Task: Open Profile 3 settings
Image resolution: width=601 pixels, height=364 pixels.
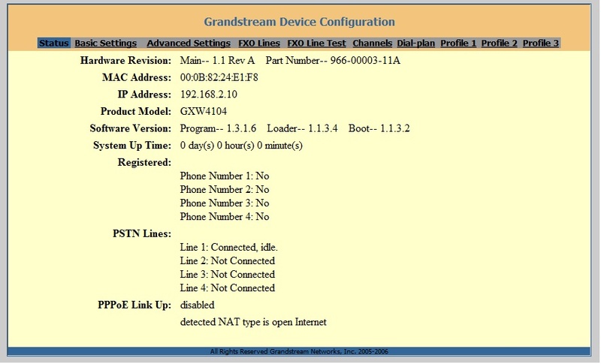Action: [x=540, y=43]
